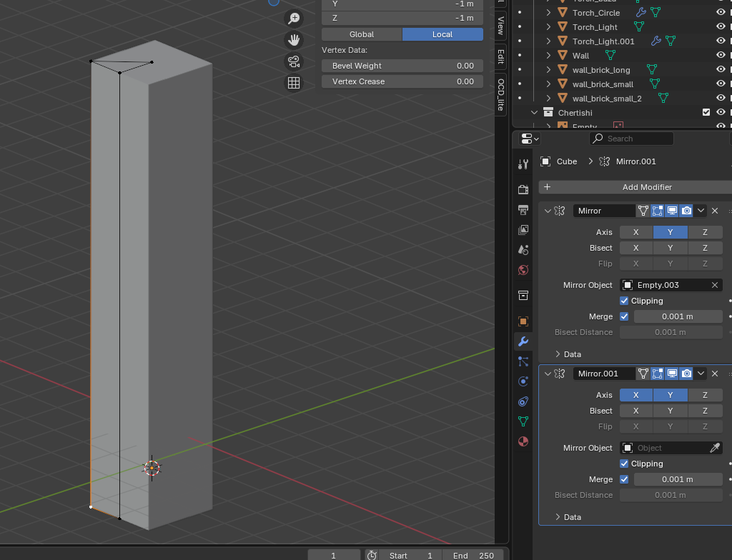The width and height of the screenshot is (732, 560).
Task: Hide the Wall object with its eye icon
Action: (x=721, y=56)
